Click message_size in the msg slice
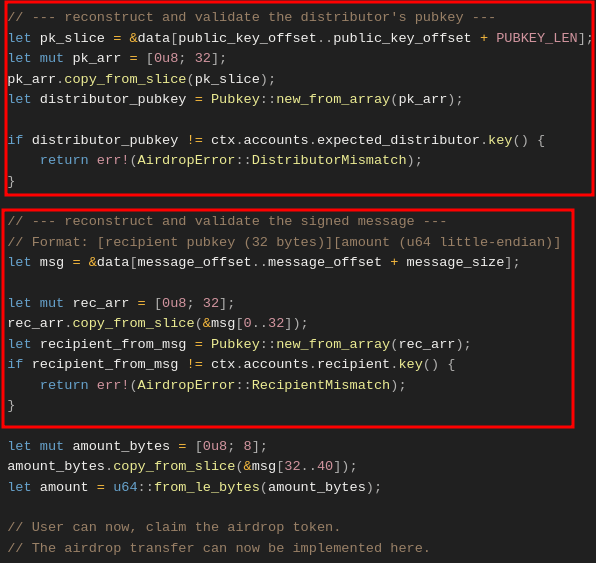 (x=455, y=262)
